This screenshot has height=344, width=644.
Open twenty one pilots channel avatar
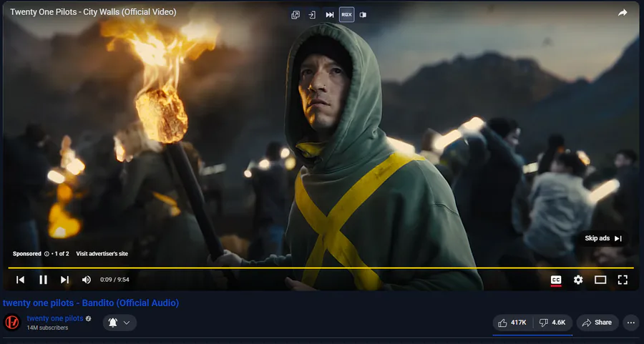12,323
